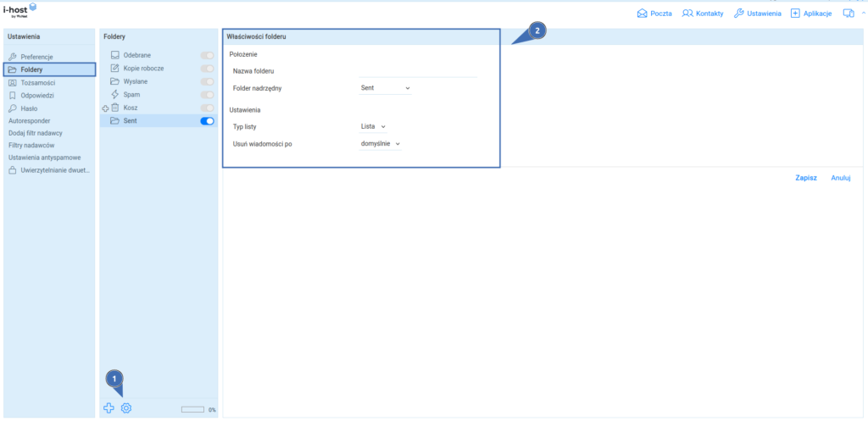Open the Folder nadrzędny dropdown

385,87
